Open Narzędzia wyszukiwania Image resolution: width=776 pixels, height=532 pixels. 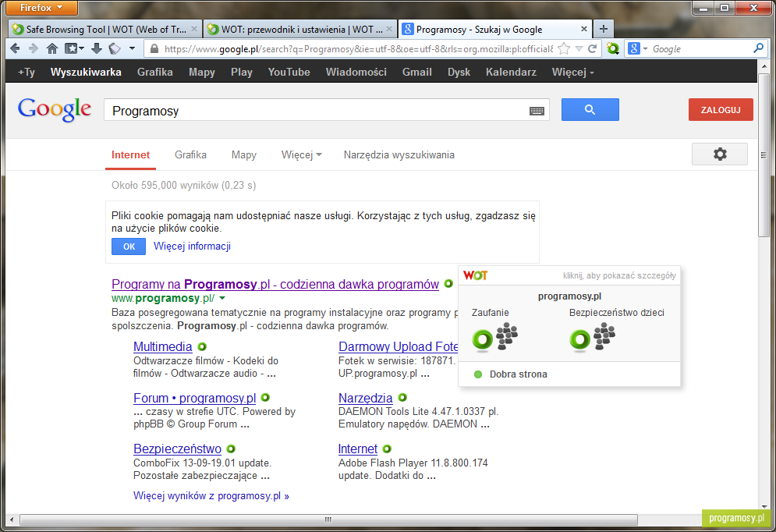point(399,155)
